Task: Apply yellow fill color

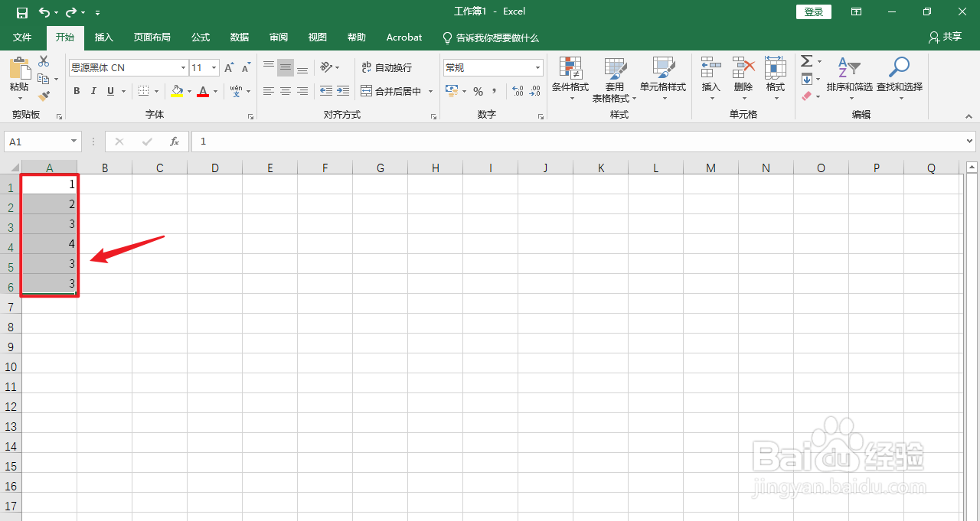Action: (x=178, y=91)
